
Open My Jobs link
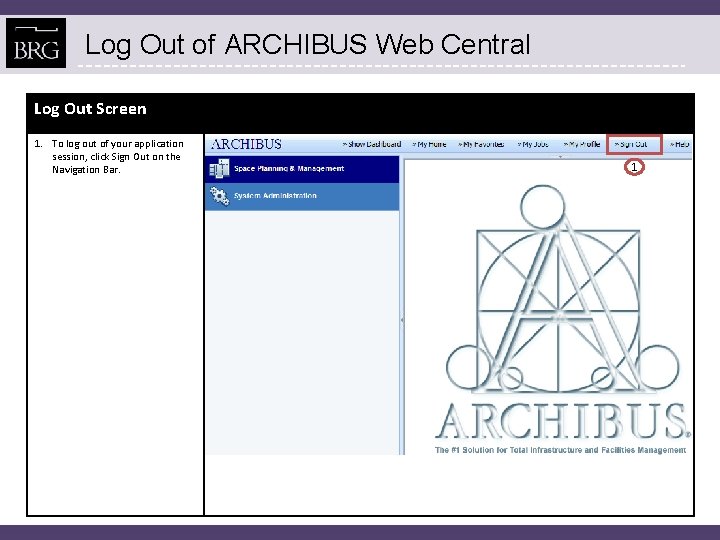[533, 144]
